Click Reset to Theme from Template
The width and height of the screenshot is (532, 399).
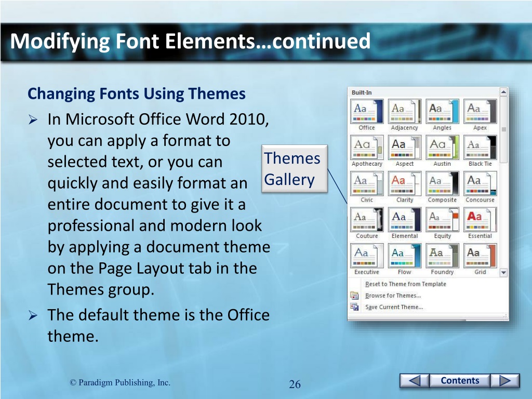click(405, 284)
